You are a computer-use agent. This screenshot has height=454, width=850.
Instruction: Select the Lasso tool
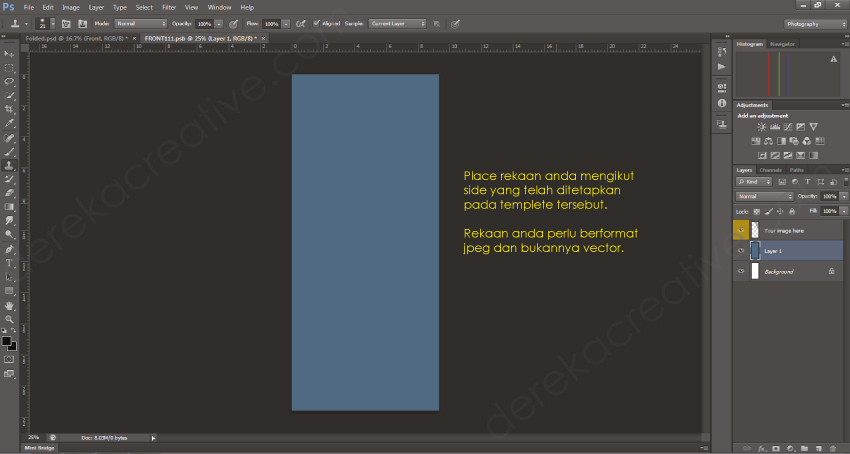click(9, 81)
